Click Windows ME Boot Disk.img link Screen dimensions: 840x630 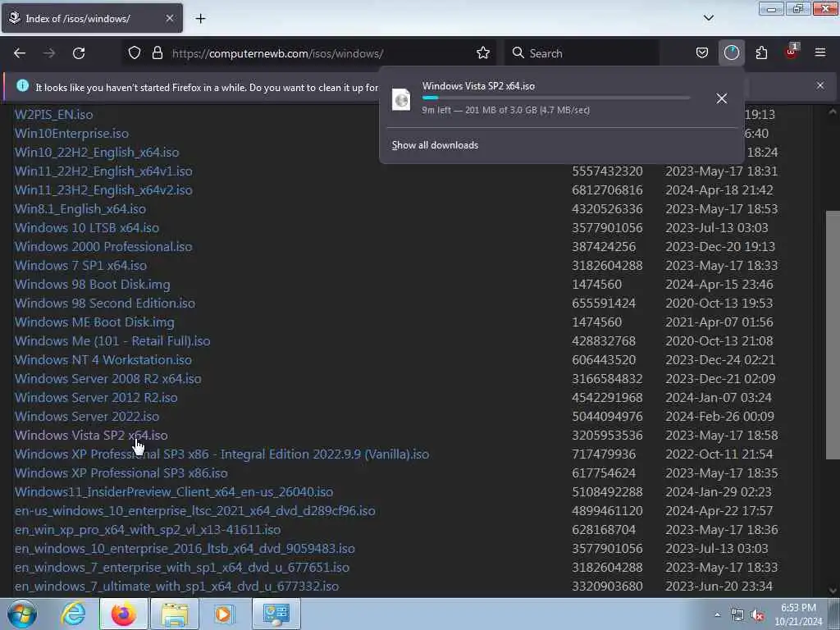click(94, 322)
